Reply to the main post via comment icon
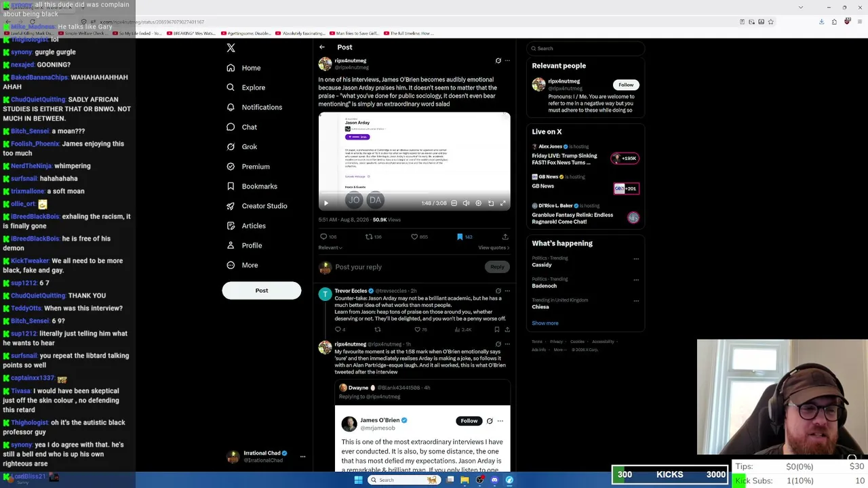The image size is (868, 488). tap(323, 237)
